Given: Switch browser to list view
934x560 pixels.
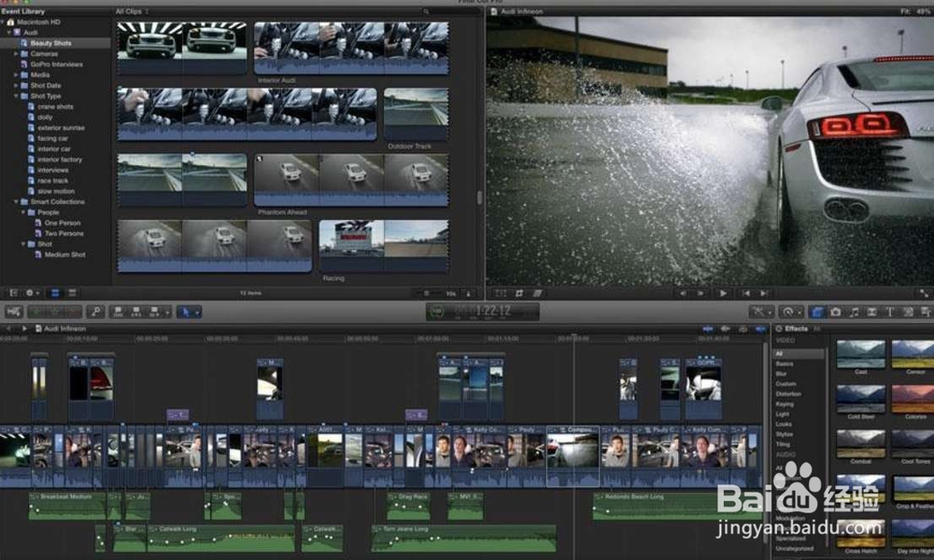Looking at the screenshot, I should point(72,293).
